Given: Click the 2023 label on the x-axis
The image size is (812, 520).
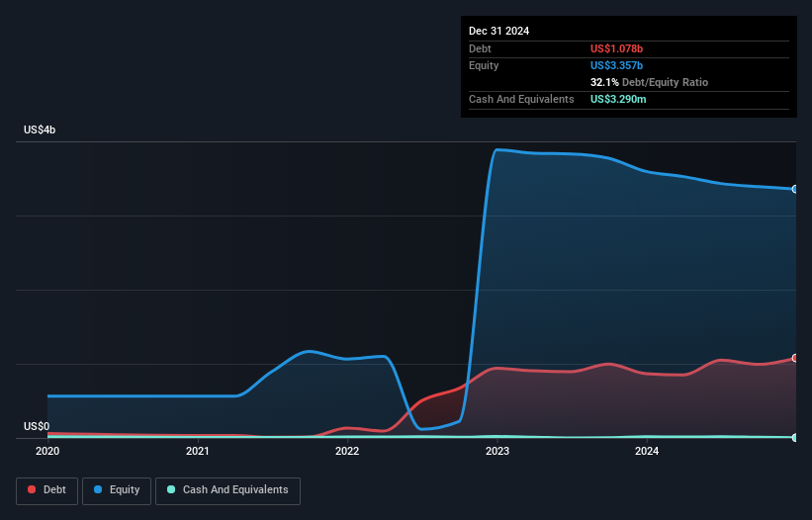Looking at the screenshot, I should [497, 451].
